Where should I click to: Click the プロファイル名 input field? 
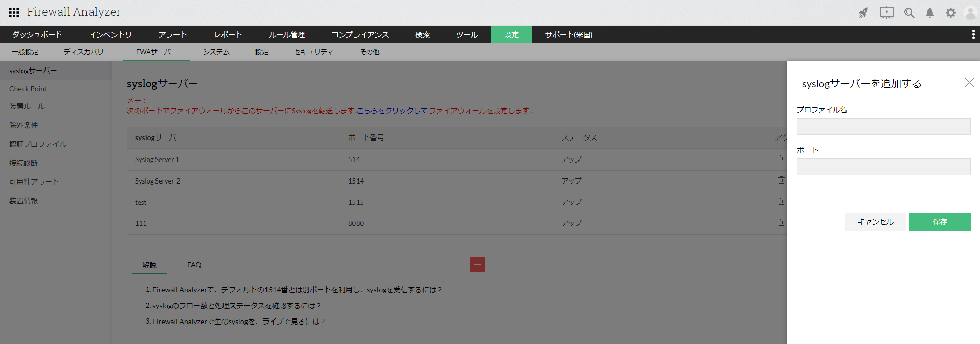[x=883, y=127]
